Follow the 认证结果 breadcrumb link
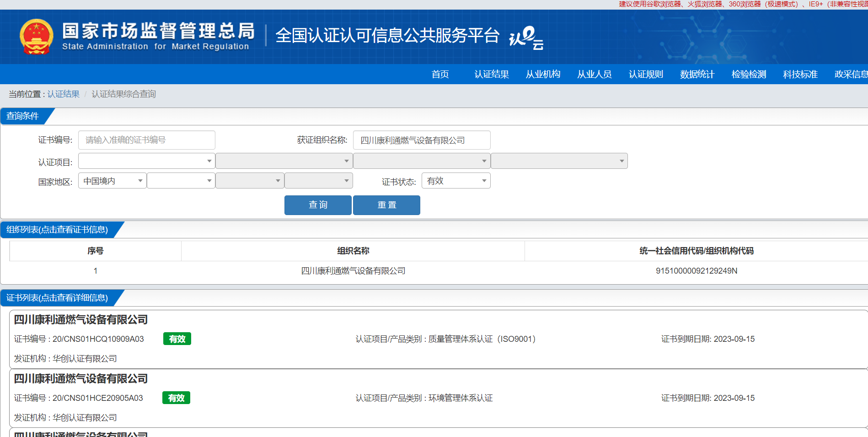 tap(64, 94)
